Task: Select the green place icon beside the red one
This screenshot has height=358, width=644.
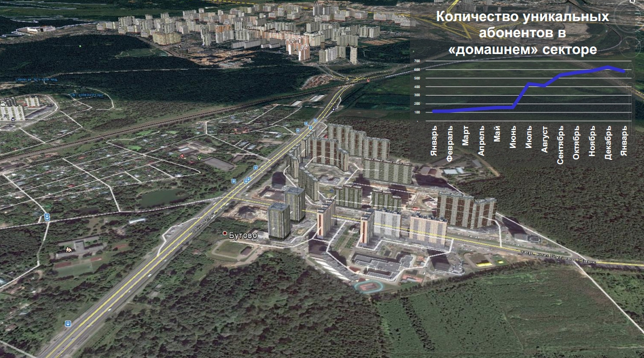Action: click(x=199, y=158)
